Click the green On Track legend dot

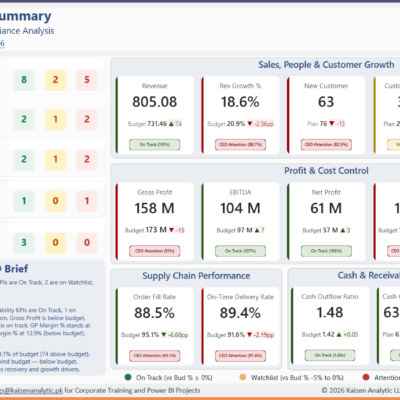click(x=128, y=377)
